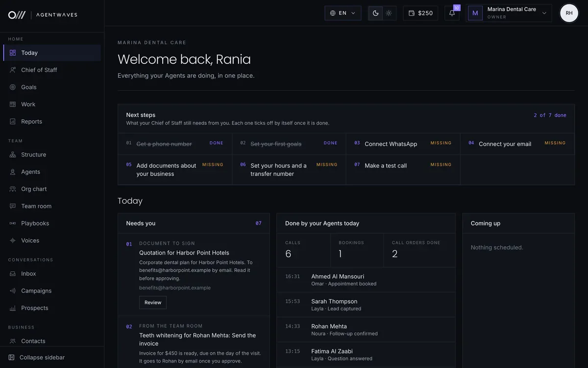Open the Connect WhatsApp step

(403, 144)
